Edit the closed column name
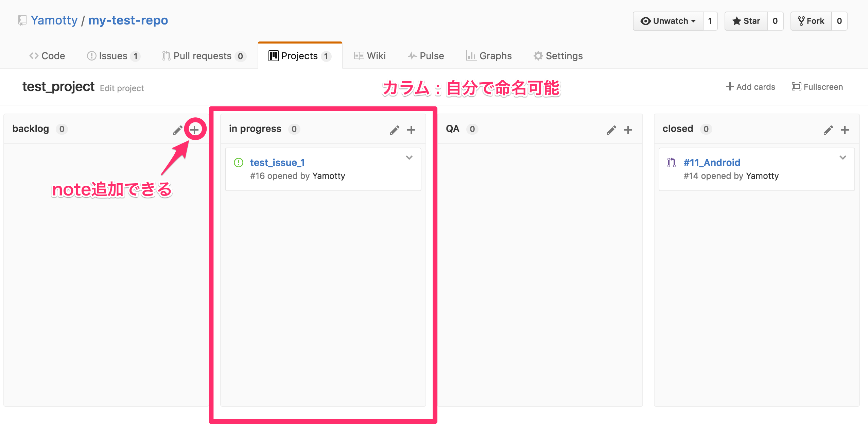 click(x=828, y=130)
